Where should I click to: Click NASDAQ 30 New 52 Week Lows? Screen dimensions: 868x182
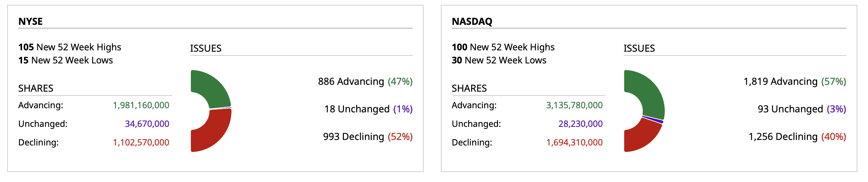pyautogui.click(x=499, y=60)
